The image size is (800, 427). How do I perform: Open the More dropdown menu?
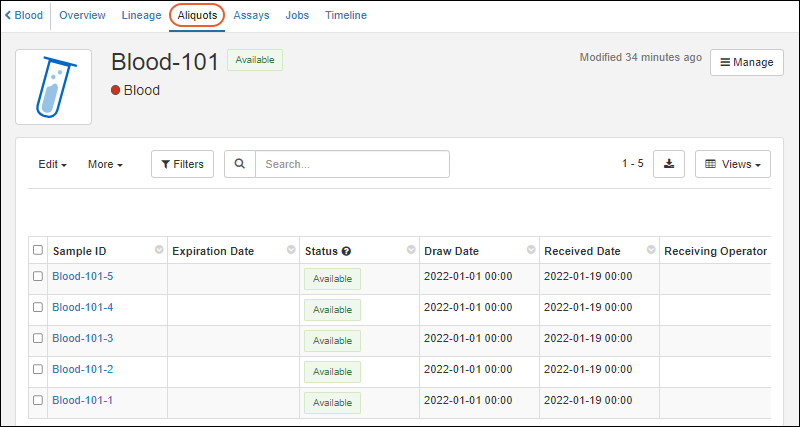point(105,164)
